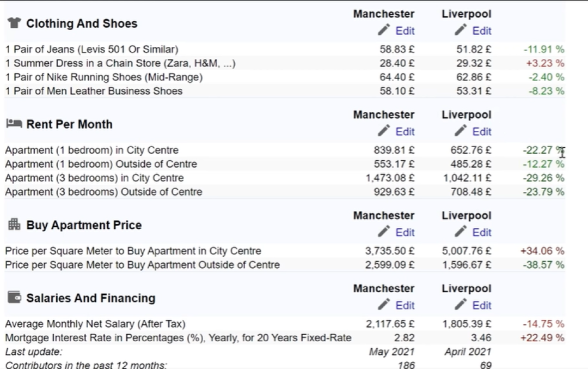This screenshot has width=588, height=369.
Task: Click Manchester pencil icon in Rent Per Month
Action: point(384,131)
